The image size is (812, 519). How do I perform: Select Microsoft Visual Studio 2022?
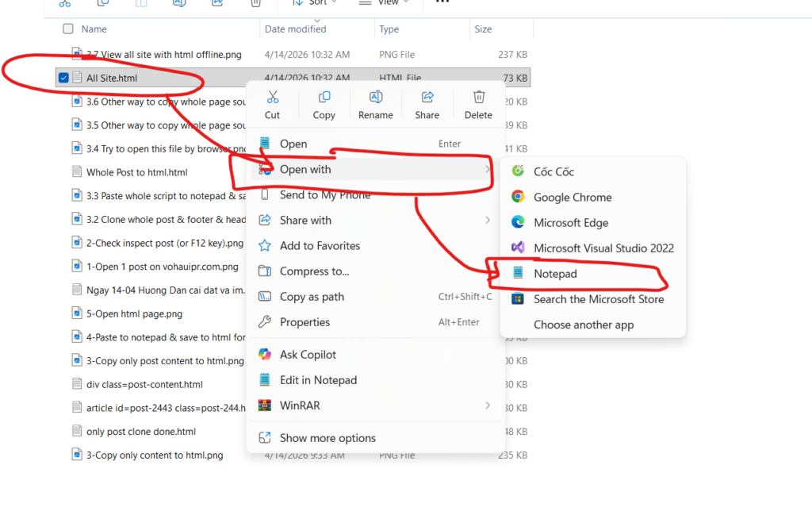pos(603,248)
